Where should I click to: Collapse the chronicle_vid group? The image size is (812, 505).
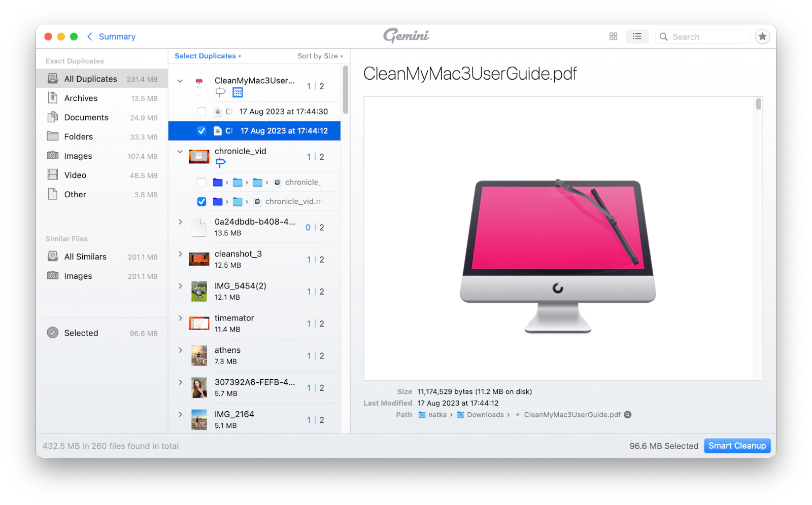(x=180, y=151)
